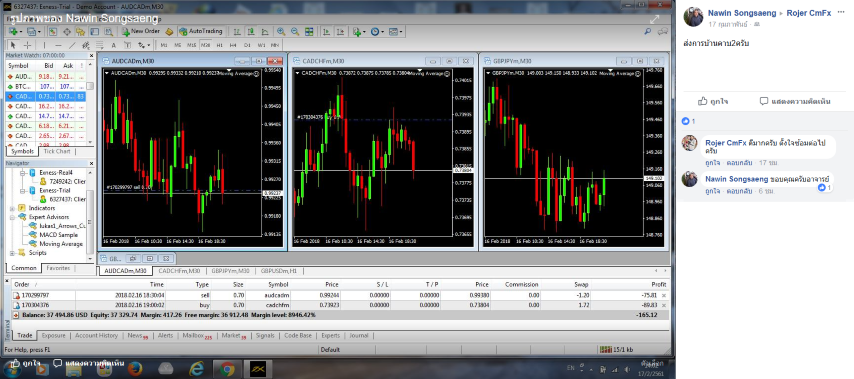Switch timeframe to M15
This screenshot has height=379, width=854.
click(x=191, y=45)
